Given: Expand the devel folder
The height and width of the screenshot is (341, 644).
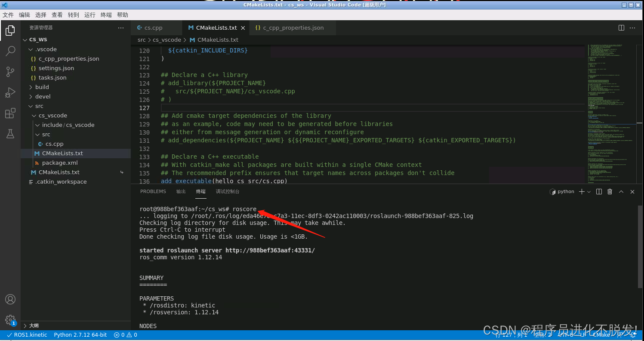Looking at the screenshot, I should (x=76, y=96).
